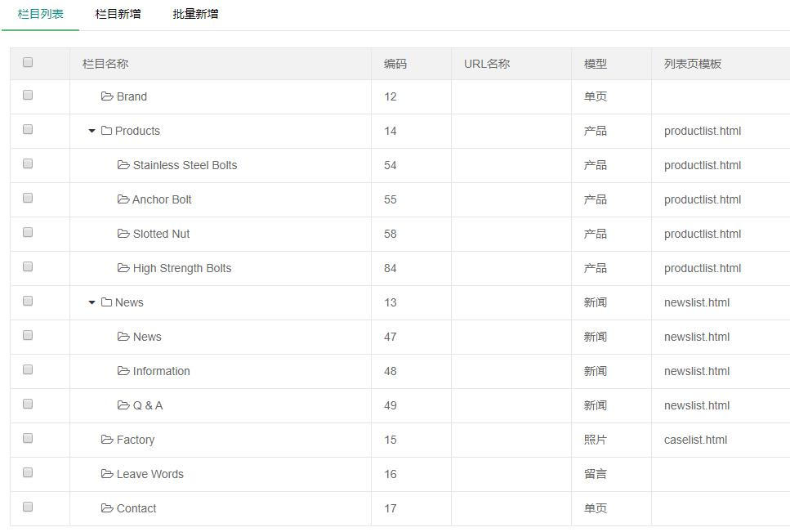The image size is (790, 532).
Task: Click the Contact folder icon
Action: tap(107, 508)
